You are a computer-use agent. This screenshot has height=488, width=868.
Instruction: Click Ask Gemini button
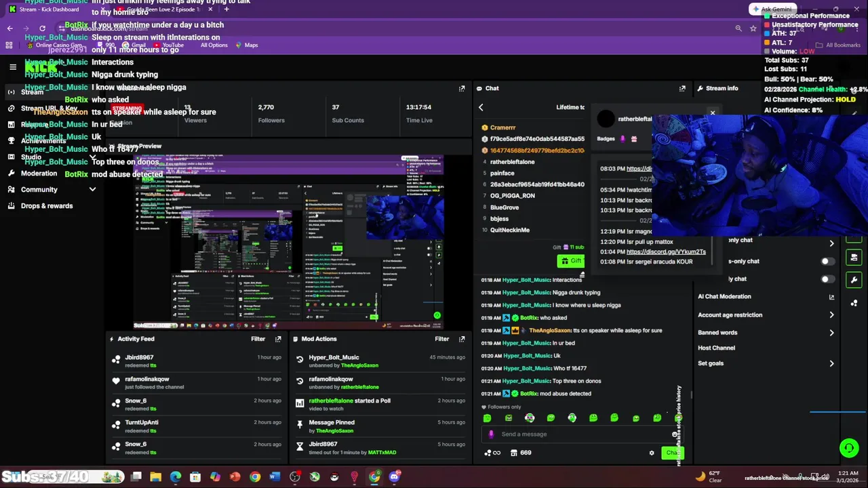(x=772, y=9)
